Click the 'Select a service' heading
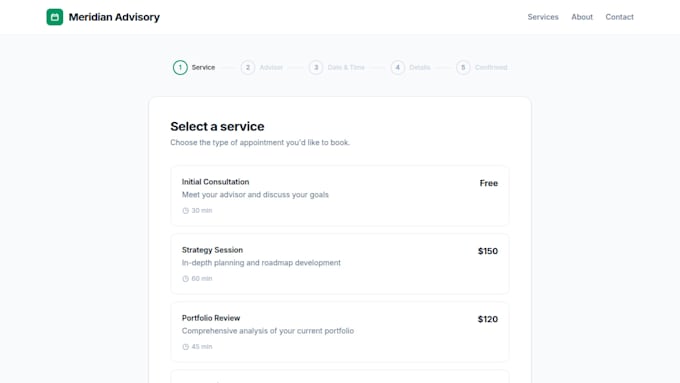 coord(217,126)
